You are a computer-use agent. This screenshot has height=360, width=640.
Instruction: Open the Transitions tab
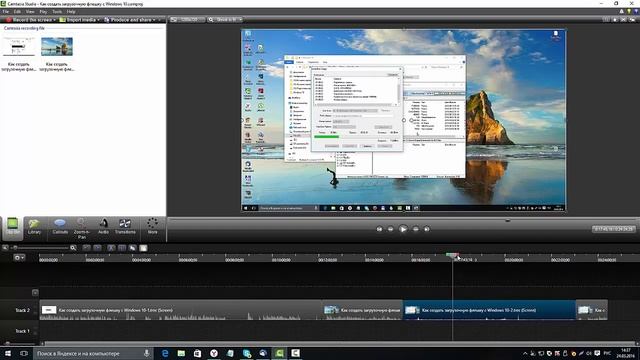(x=125, y=227)
